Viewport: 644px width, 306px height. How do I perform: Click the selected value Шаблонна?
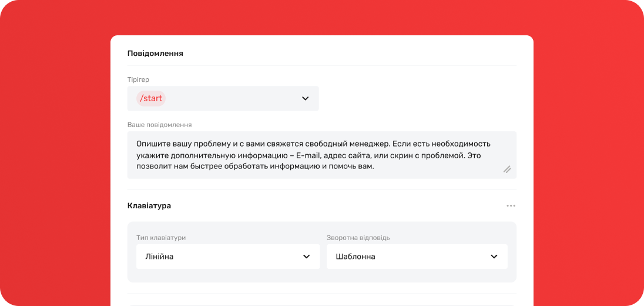coord(355,257)
